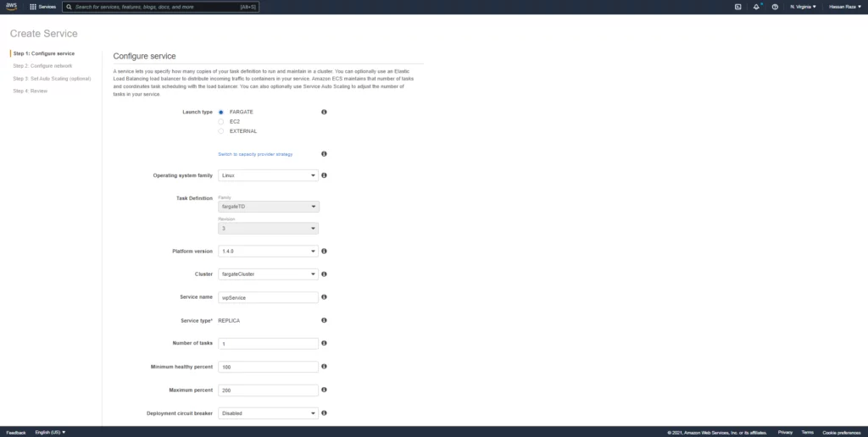868x437 pixels.
Task: Open Task Definition Family dropdown
Action: (269, 207)
